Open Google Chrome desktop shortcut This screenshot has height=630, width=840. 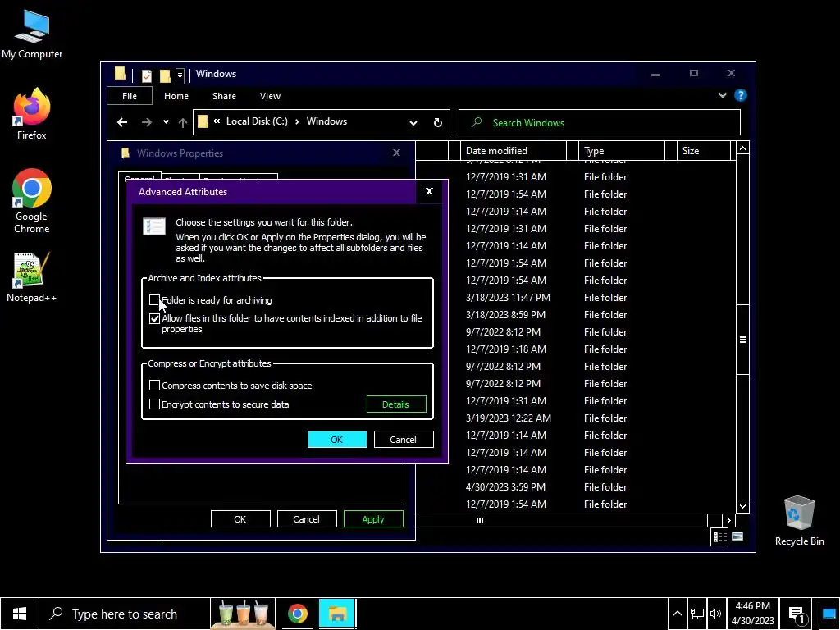click(32, 201)
